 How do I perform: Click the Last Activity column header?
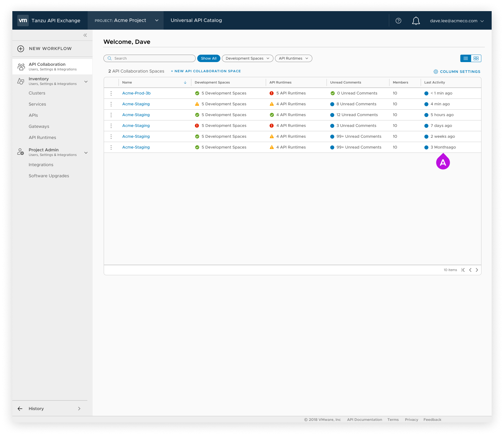pos(435,82)
